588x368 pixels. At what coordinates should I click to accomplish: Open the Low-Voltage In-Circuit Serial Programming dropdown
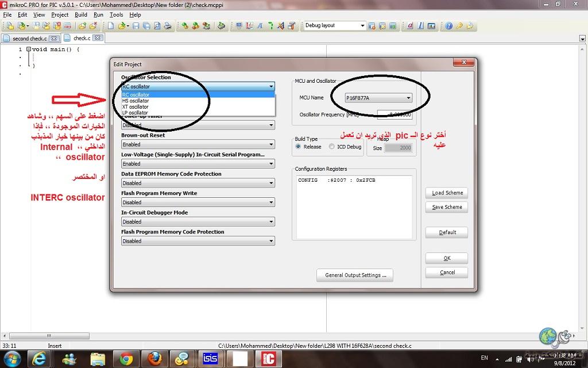[198, 164]
